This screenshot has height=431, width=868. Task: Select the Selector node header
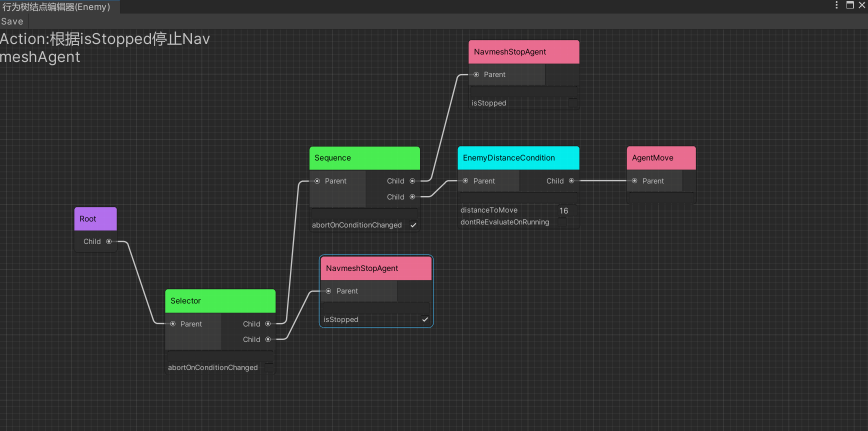tap(220, 301)
